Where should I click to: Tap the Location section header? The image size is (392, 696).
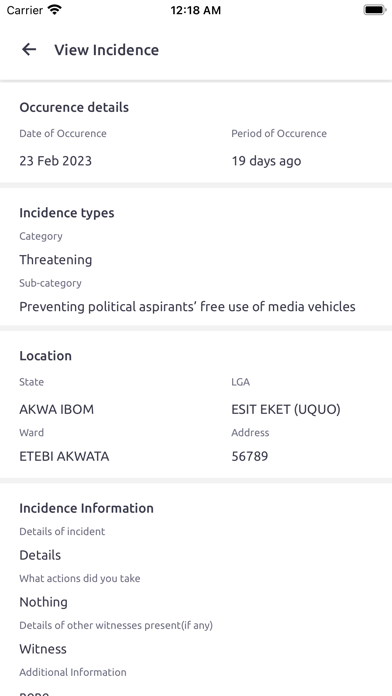[x=45, y=356]
